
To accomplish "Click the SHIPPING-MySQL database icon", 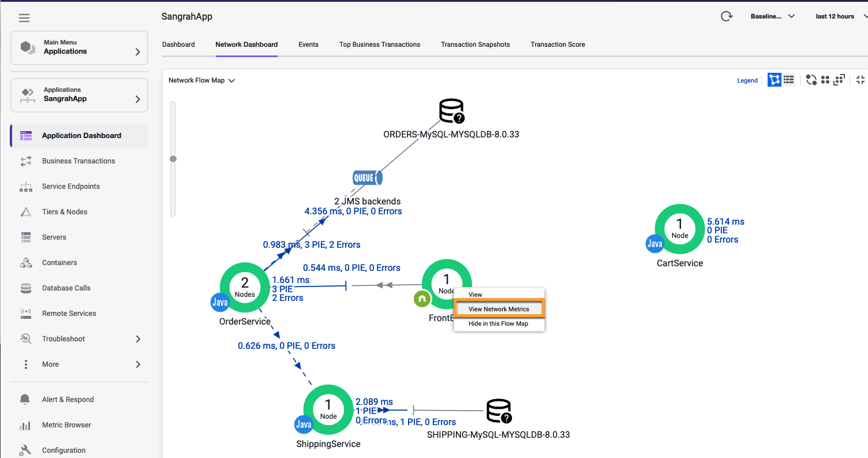I will (499, 411).
